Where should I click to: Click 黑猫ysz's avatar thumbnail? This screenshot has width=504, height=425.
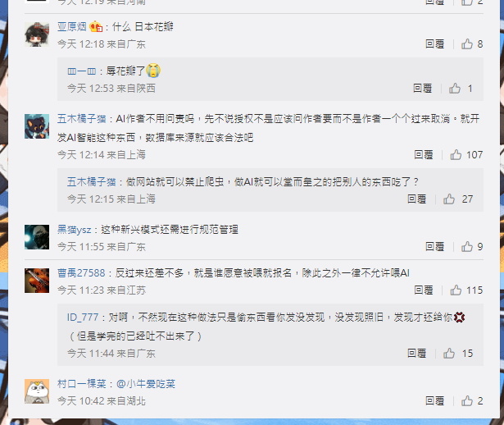(x=37, y=237)
